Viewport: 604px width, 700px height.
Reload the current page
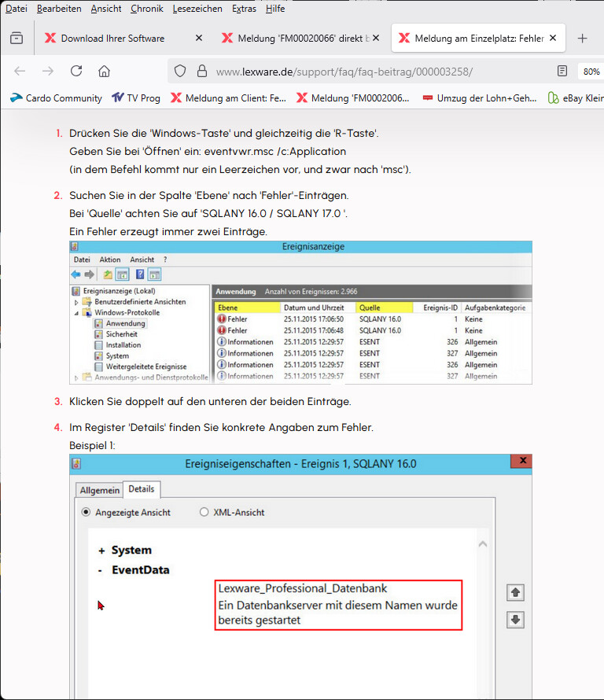click(x=76, y=71)
